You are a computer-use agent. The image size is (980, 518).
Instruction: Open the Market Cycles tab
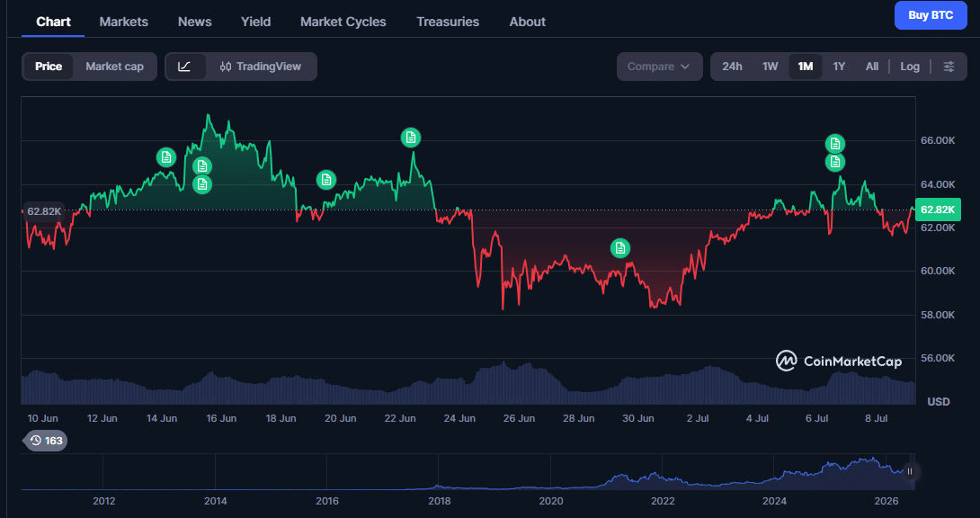pos(343,22)
